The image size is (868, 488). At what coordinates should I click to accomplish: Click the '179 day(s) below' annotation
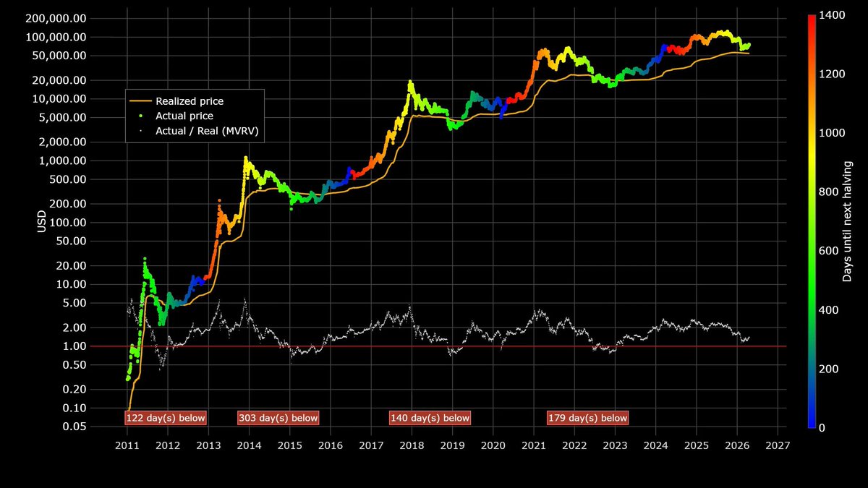coord(588,418)
